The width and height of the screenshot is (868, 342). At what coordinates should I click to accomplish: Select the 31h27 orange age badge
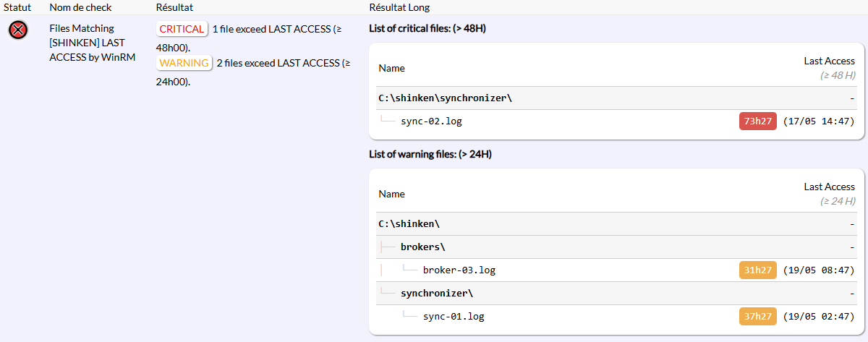tap(757, 270)
